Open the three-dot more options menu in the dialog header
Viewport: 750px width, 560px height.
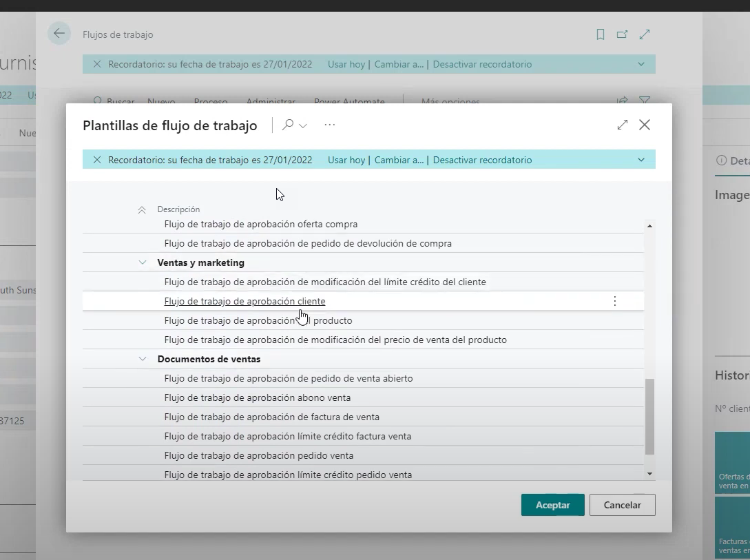[330, 125]
